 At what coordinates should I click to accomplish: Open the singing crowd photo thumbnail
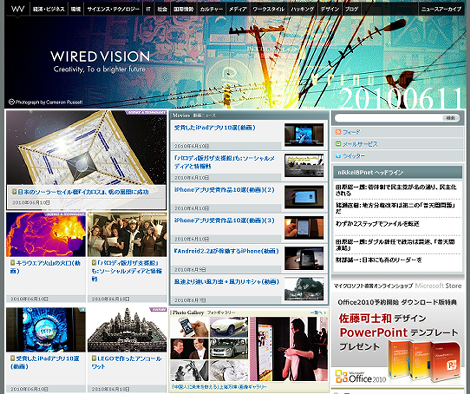127,234
